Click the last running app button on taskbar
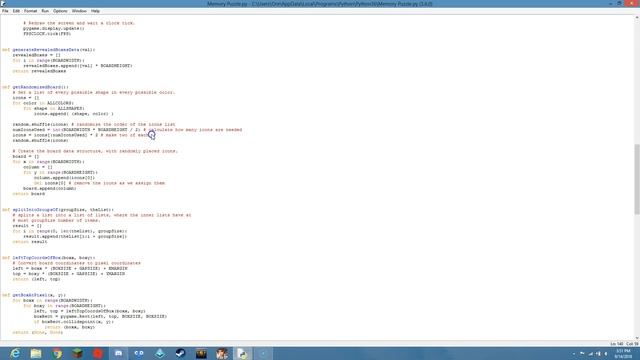 tap(263, 353)
